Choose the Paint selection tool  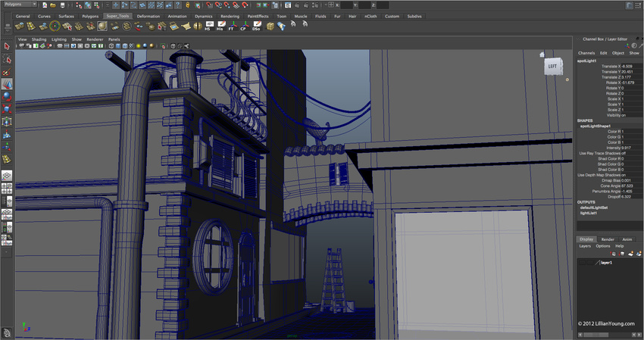pyautogui.click(x=7, y=72)
